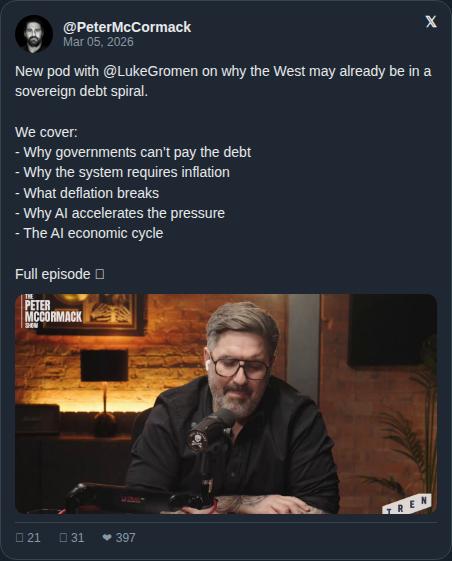Click the 31 reposts count
The width and height of the screenshot is (452, 561).
77,537
